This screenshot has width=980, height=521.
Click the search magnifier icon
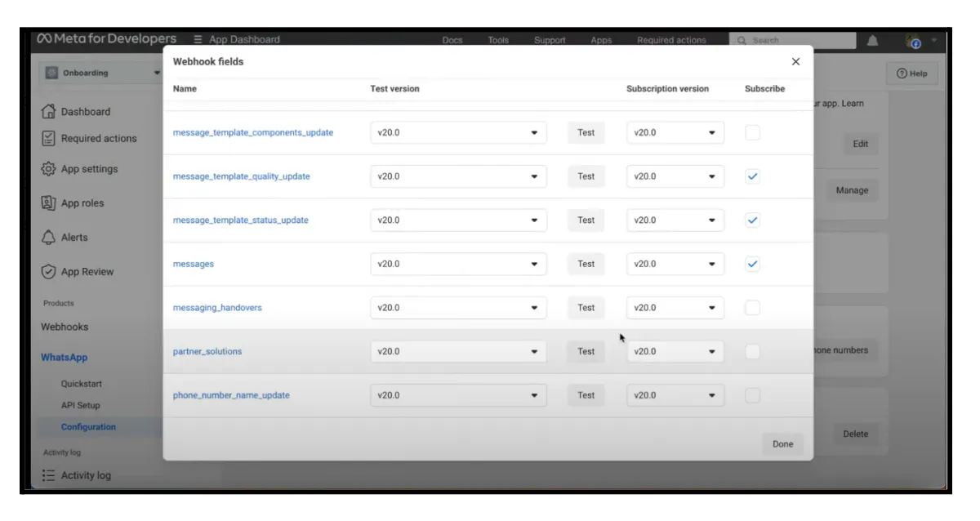742,40
